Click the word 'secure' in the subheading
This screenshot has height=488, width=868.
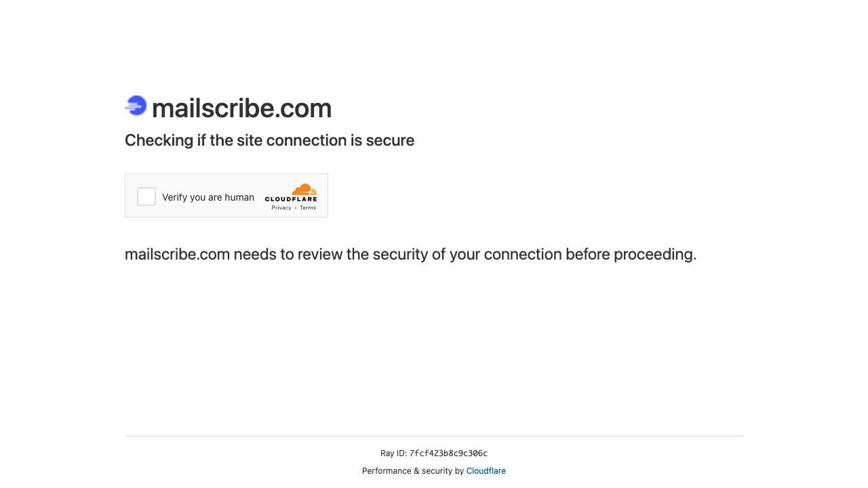[x=390, y=140]
